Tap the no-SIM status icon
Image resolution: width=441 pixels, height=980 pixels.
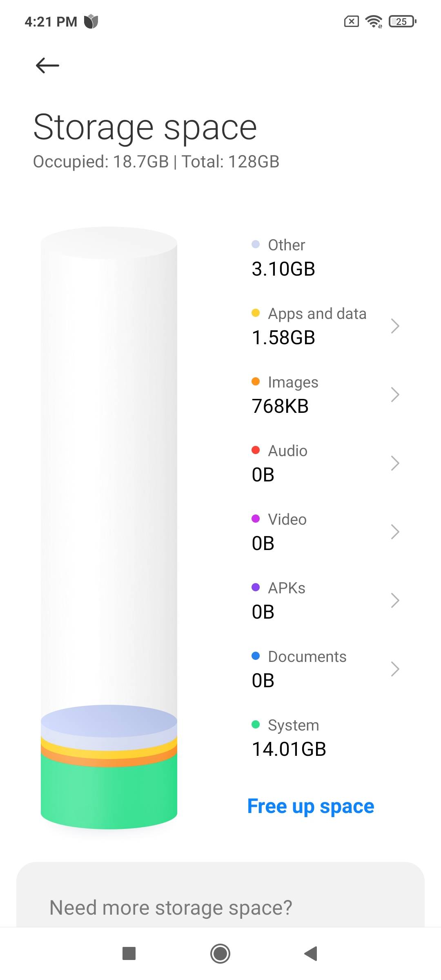coord(351,21)
